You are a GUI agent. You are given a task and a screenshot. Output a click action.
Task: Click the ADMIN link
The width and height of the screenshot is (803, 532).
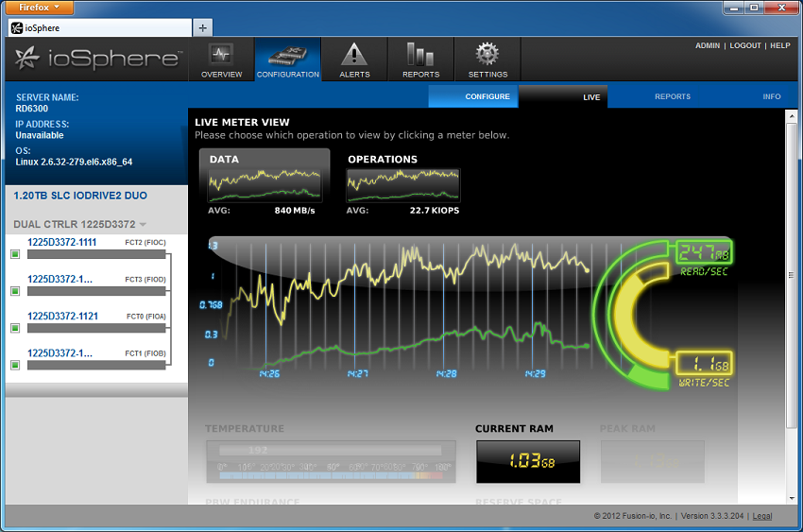(x=708, y=45)
